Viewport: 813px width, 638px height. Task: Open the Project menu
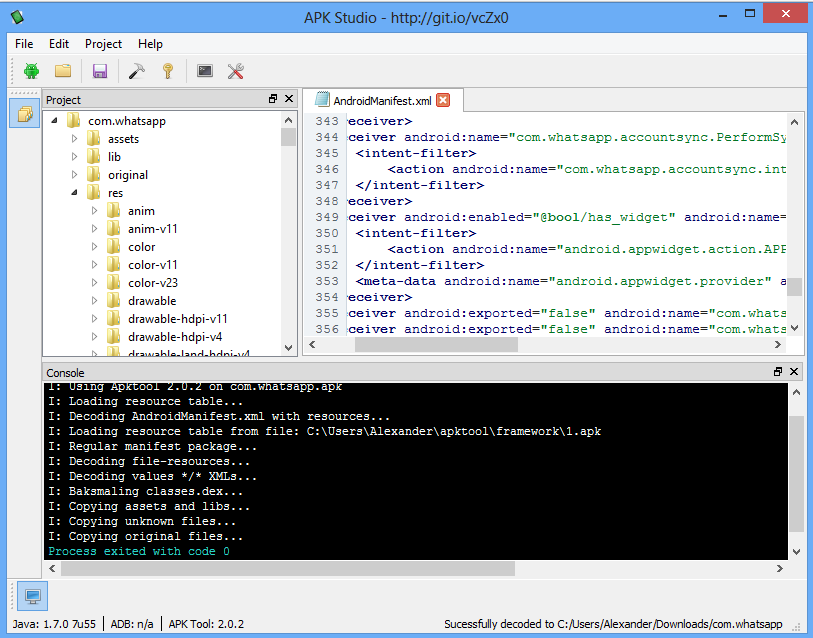click(x=103, y=44)
